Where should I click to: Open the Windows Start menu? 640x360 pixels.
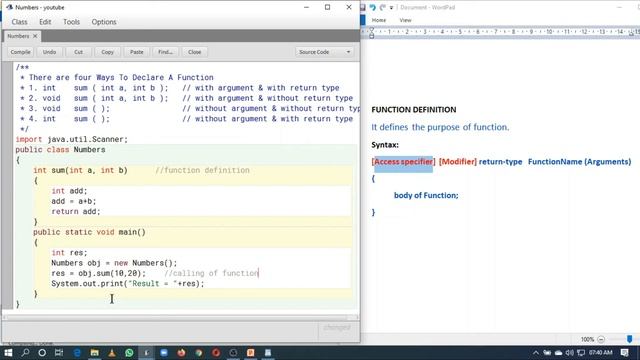(x=8, y=352)
